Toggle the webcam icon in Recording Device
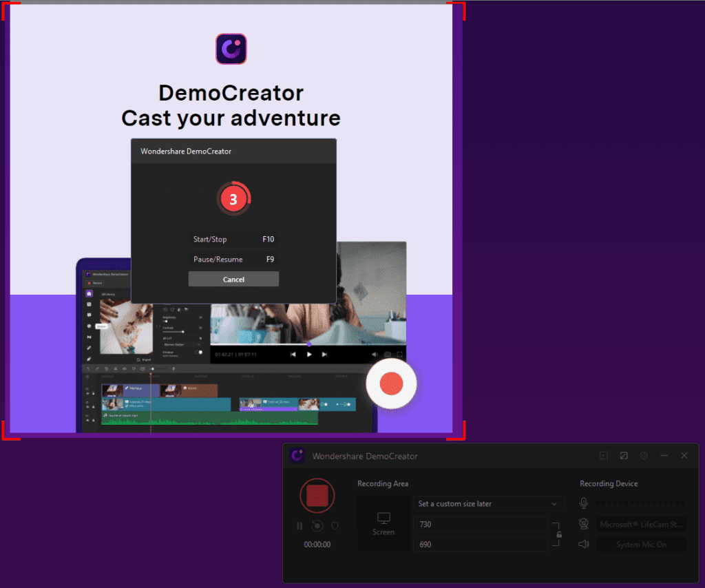This screenshot has height=588, width=705. 584,524
